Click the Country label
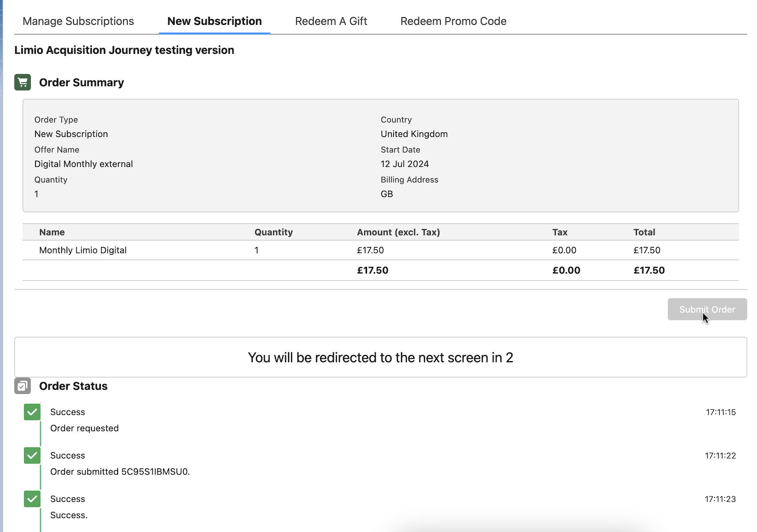The height and width of the screenshot is (532, 757). [x=396, y=120]
